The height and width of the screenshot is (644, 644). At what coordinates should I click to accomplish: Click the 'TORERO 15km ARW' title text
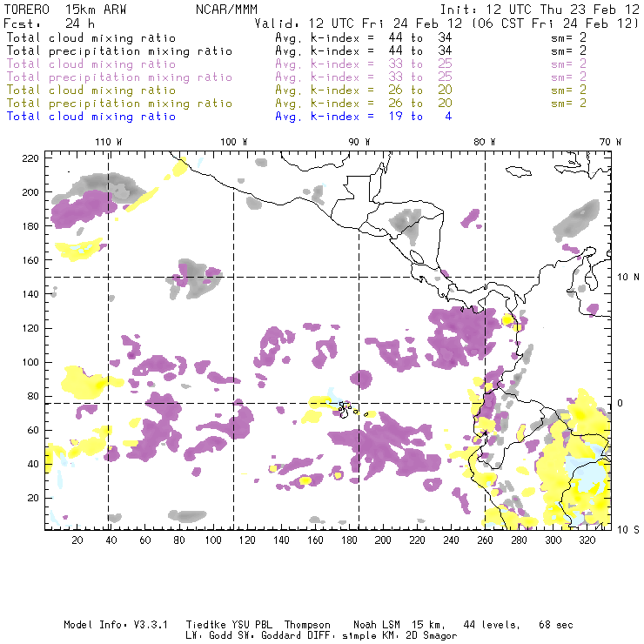[65, 10]
